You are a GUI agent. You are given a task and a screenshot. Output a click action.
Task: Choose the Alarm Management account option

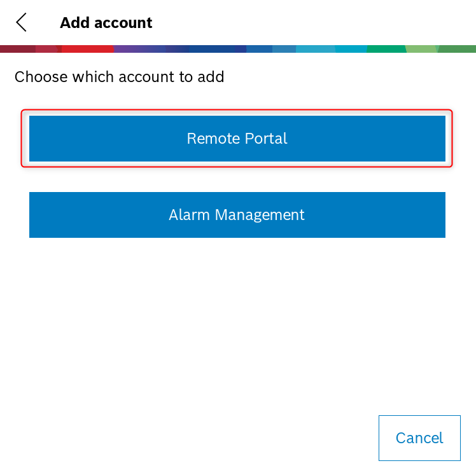[x=237, y=215]
